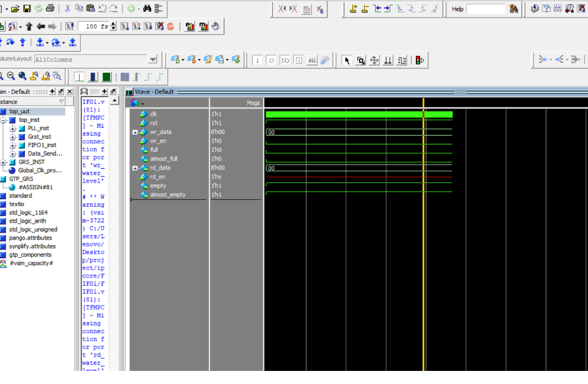
Task: Click into the Help search input field
Action: point(486,9)
